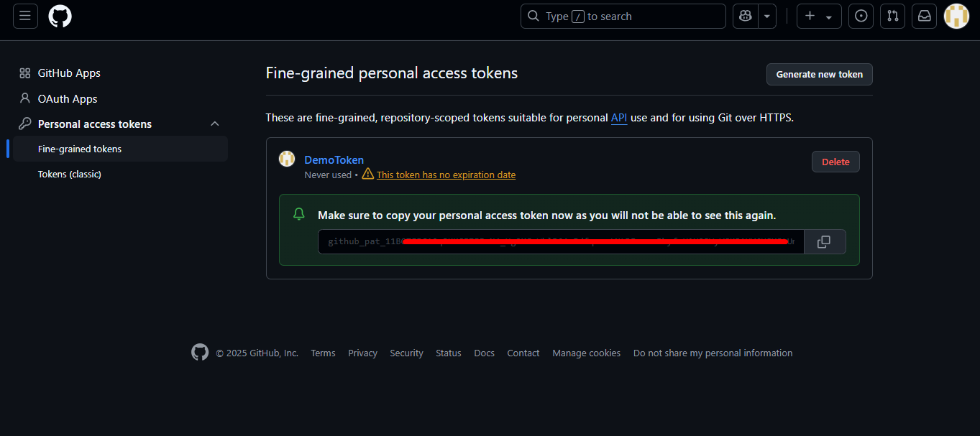Open the hamburger navigation menu
This screenshot has width=980, height=436.
pyautogui.click(x=25, y=16)
